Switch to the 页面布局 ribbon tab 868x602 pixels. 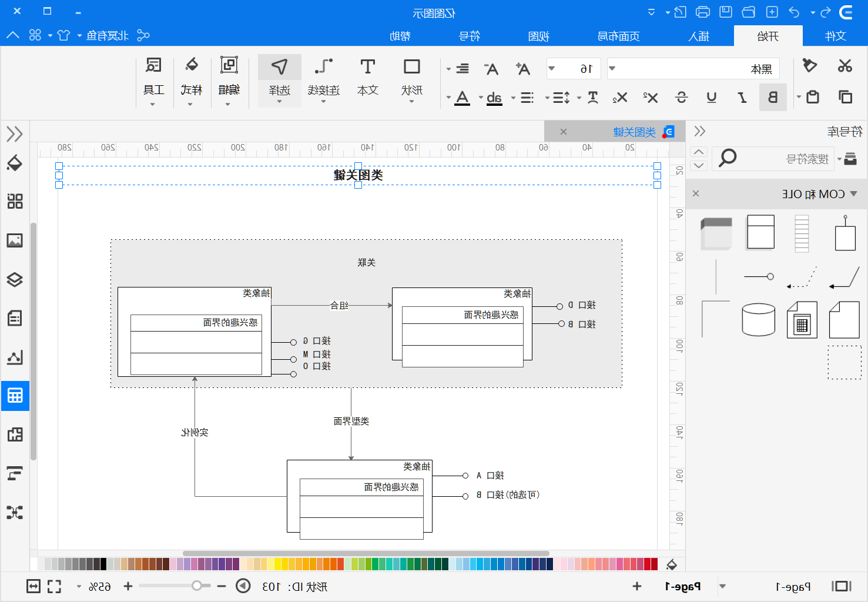[x=619, y=36]
